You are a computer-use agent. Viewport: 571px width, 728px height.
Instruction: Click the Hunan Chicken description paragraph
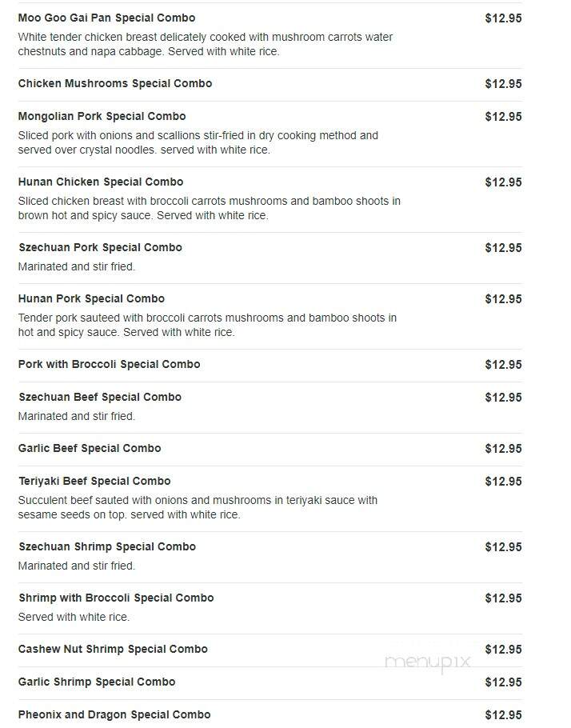point(210,208)
